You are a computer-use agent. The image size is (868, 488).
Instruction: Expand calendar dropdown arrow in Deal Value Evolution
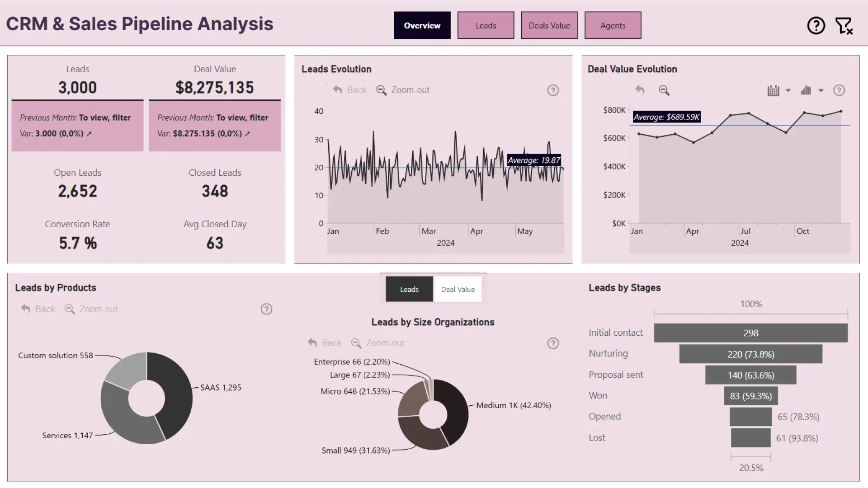tap(788, 90)
